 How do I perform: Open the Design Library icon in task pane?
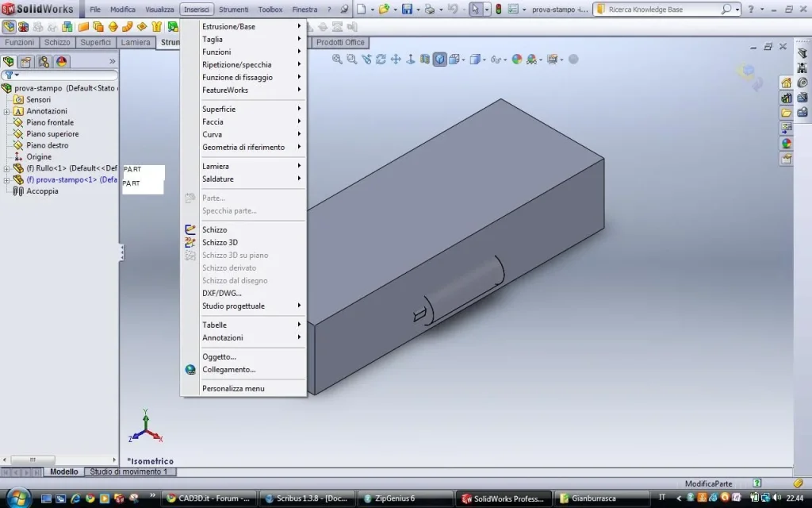786,98
